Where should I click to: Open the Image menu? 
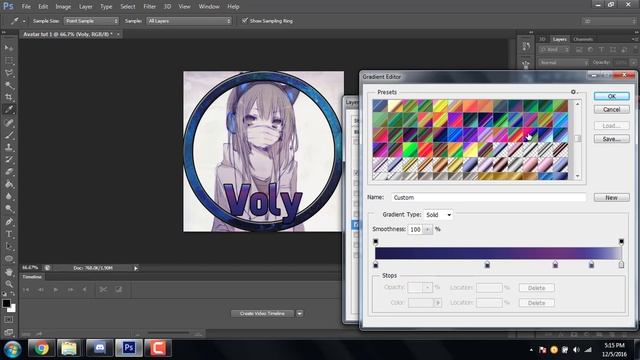click(63, 7)
